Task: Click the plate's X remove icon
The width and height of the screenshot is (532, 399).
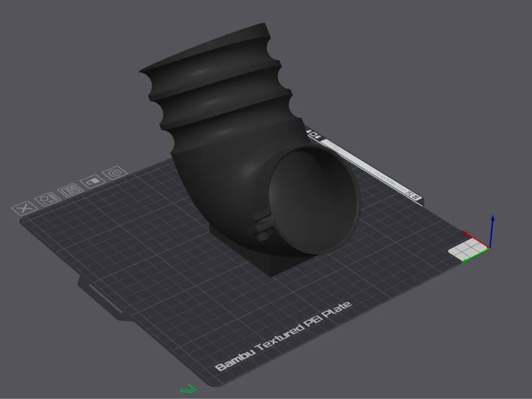Action: click(24, 208)
